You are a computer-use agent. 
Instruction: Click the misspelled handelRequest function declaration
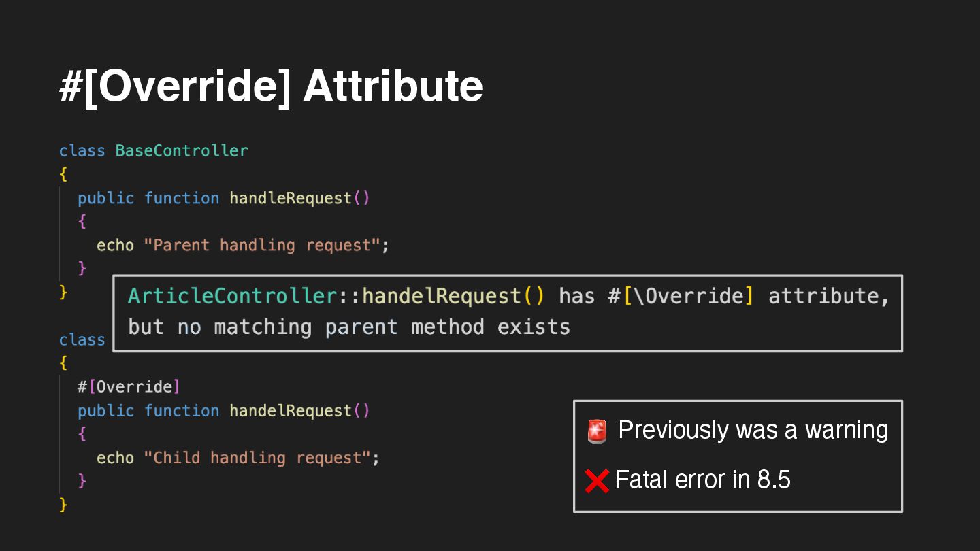(x=291, y=411)
